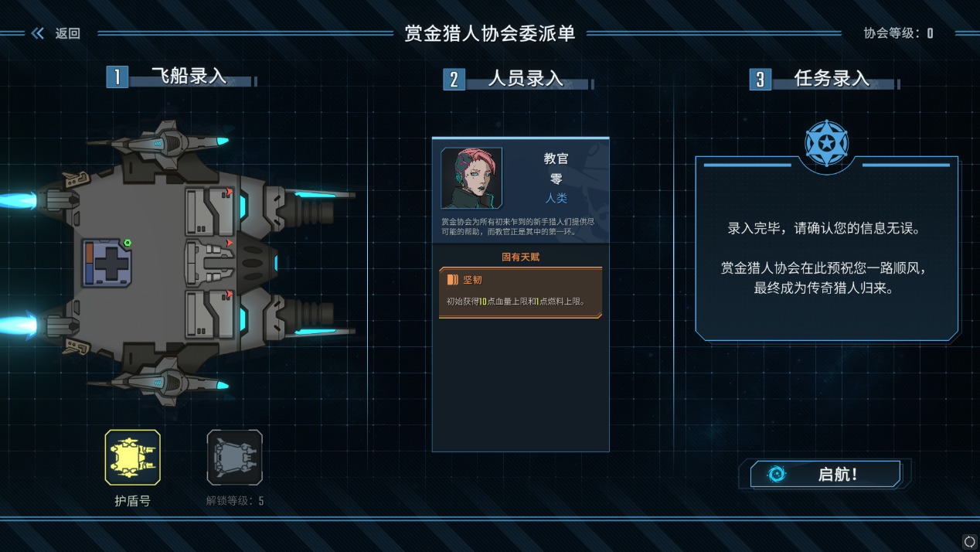Select the 坚韧 innate talent card
The width and height of the screenshot is (980, 552).
(520, 293)
